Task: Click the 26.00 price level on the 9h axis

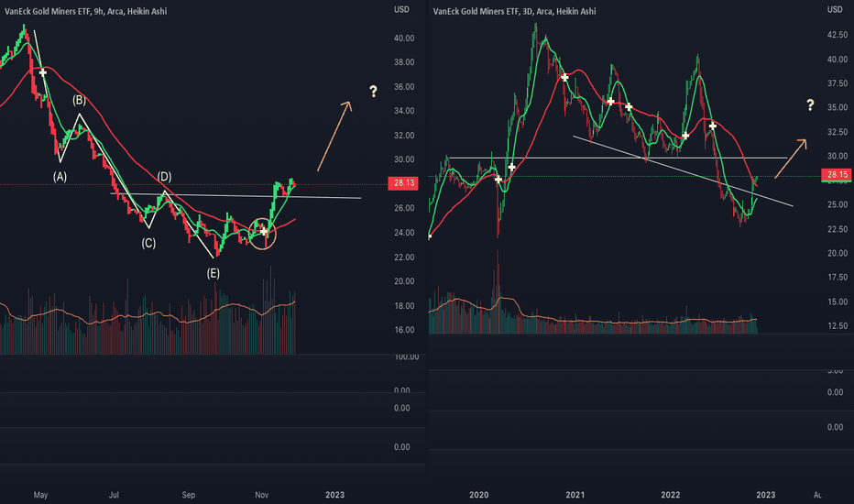Action: click(404, 208)
